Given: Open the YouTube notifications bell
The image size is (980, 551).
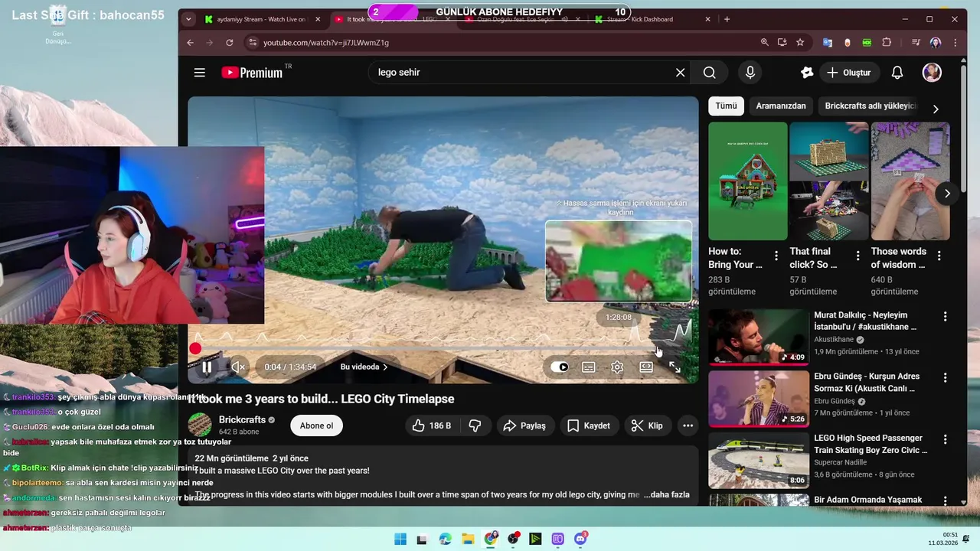Looking at the screenshot, I should [897, 73].
